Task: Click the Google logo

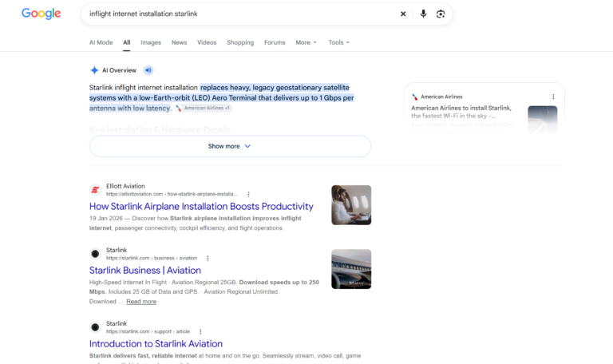Action: (41, 14)
